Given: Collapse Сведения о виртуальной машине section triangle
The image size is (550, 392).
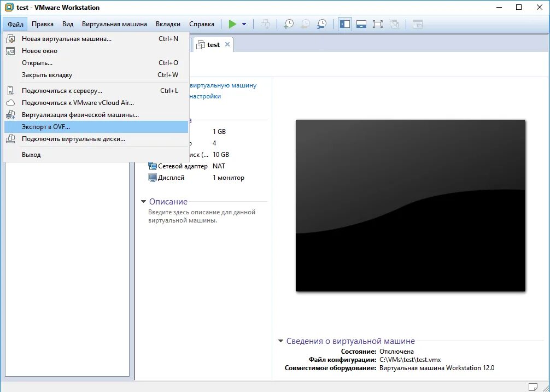Looking at the screenshot, I should 280,341.
